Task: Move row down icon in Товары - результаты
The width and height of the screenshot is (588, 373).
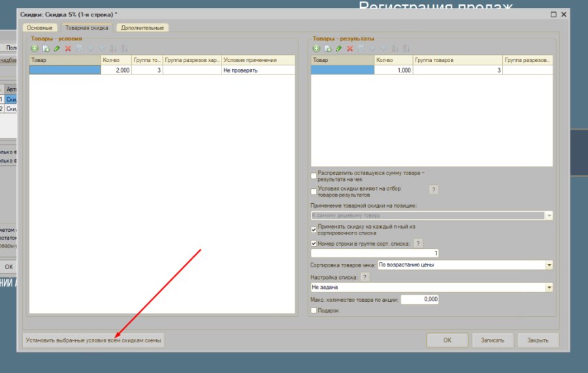Action: [384, 49]
